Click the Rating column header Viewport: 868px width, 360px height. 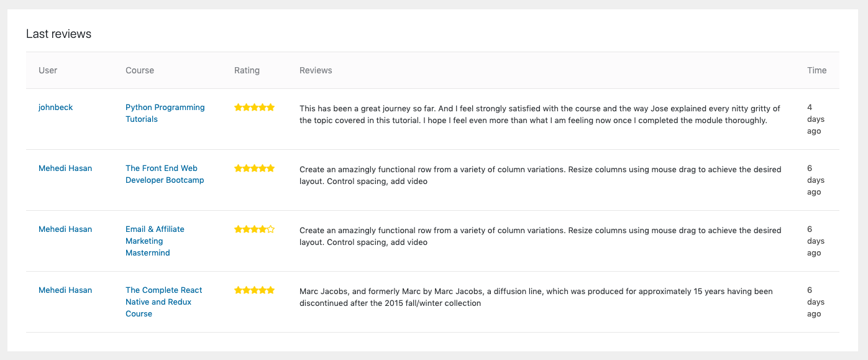[247, 70]
